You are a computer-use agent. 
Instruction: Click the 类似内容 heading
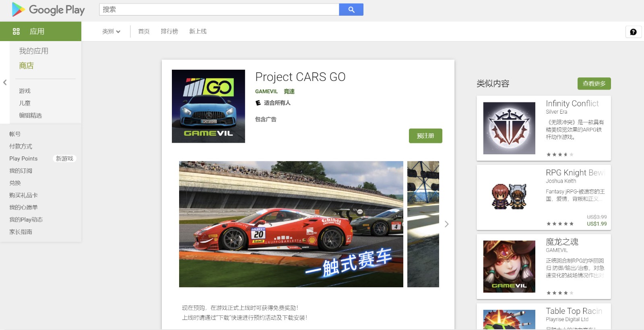[493, 84]
